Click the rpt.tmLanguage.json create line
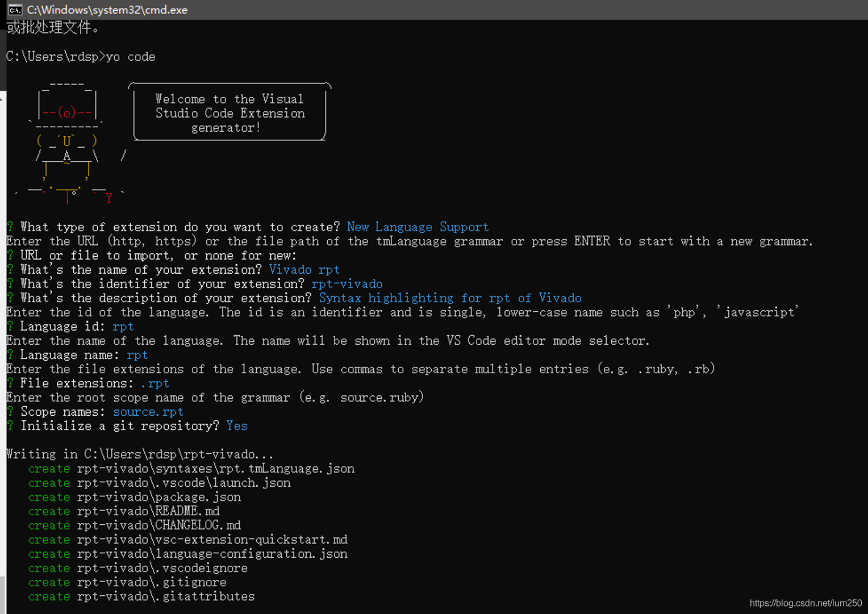 (x=191, y=469)
